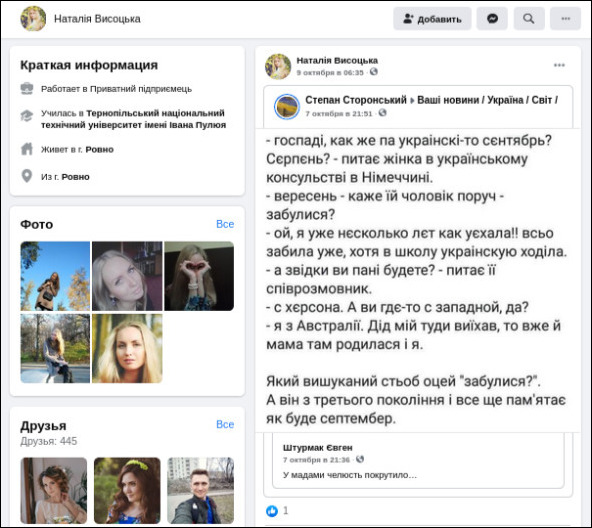Click the globe privacy icon beside 9 октября
The image size is (592, 528).
coord(373,72)
